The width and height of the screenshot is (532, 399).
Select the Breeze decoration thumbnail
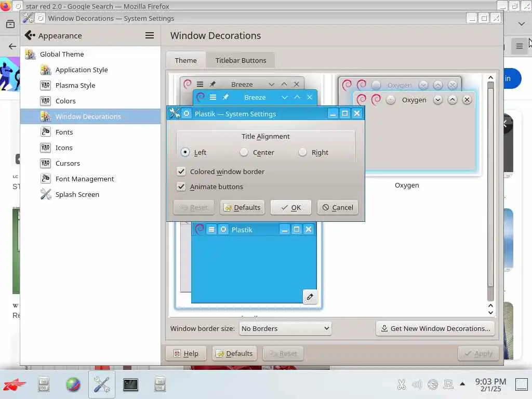tap(248, 90)
